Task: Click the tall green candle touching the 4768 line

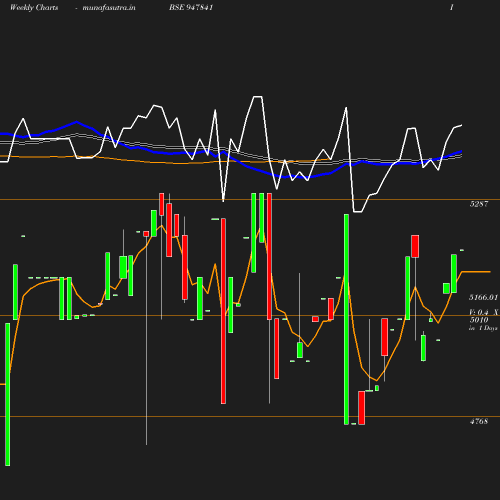Action: pyautogui.click(x=346, y=319)
